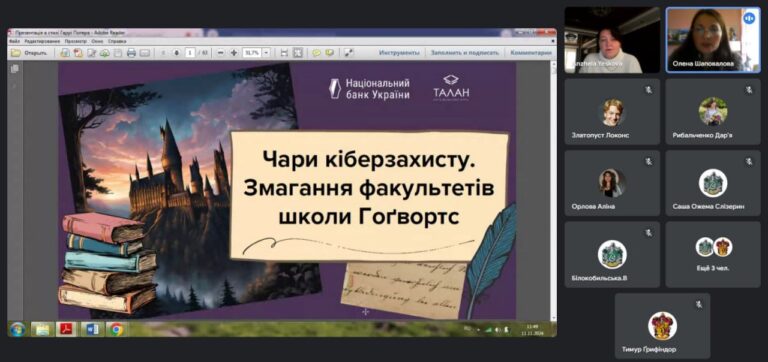Image resolution: width=768 pixels, height=362 pixels.
Task: Open the zoom level dropdown arrow
Action: click(266, 53)
